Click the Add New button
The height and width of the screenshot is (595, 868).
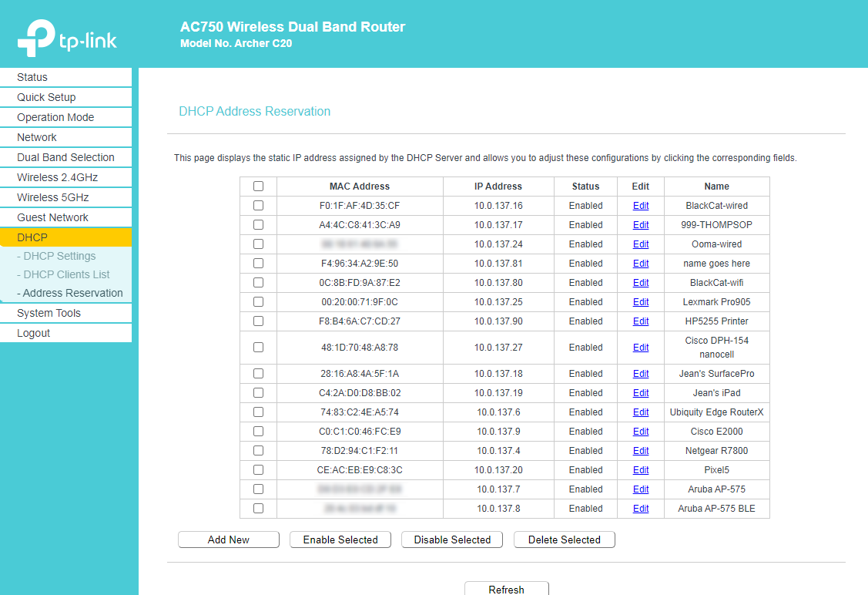click(x=229, y=540)
